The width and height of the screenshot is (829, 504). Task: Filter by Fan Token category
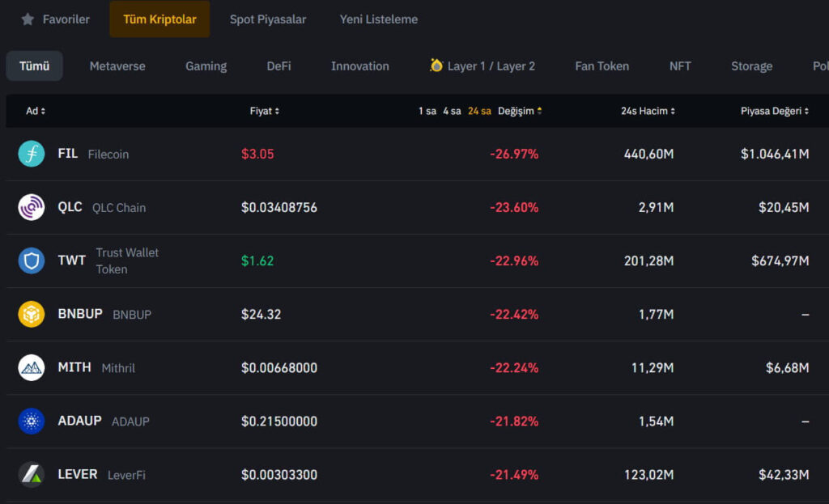pyautogui.click(x=602, y=66)
